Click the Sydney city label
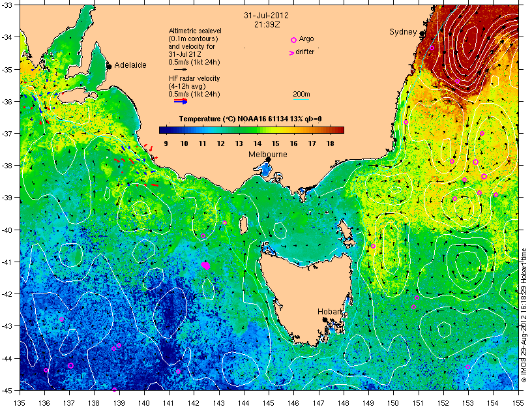Screen dimensions: 532x407 coord(403,32)
